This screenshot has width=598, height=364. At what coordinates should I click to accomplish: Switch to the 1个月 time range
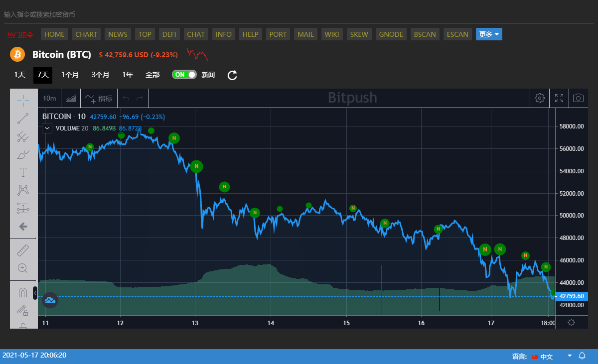click(x=70, y=75)
